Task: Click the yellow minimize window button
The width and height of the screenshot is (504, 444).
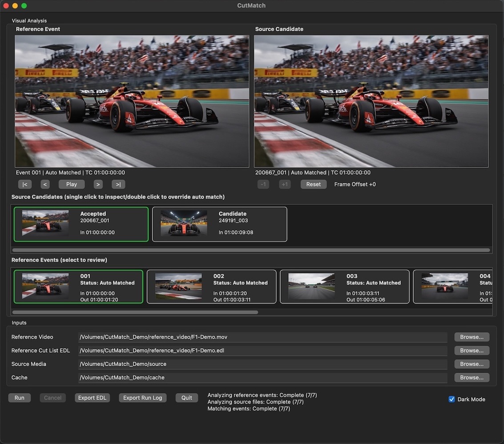Action: click(x=15, y=5)
